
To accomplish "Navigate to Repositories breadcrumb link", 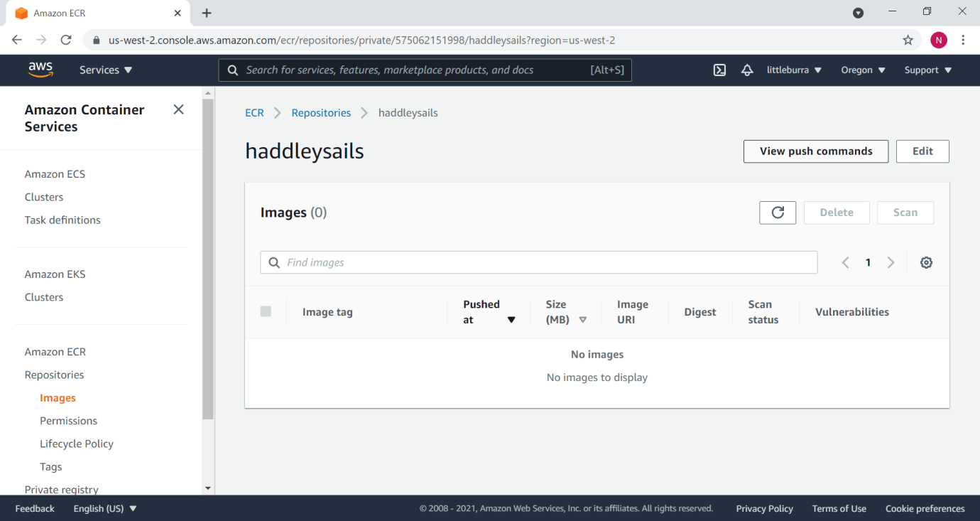I will (x=321, y=113).
